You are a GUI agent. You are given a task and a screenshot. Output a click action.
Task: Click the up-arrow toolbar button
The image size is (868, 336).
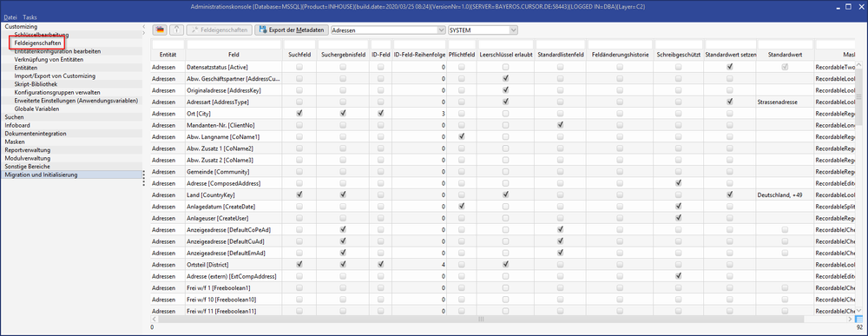(177, 30)
